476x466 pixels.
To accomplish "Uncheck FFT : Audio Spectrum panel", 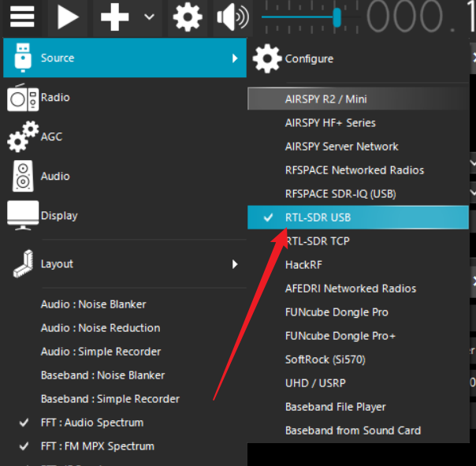I will pos(24,423).
